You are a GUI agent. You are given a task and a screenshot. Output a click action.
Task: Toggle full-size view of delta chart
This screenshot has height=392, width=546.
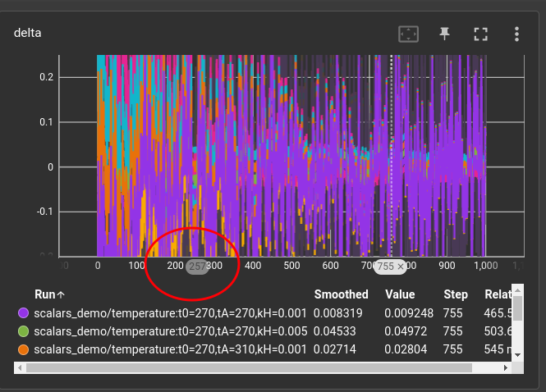pos(480,34)
